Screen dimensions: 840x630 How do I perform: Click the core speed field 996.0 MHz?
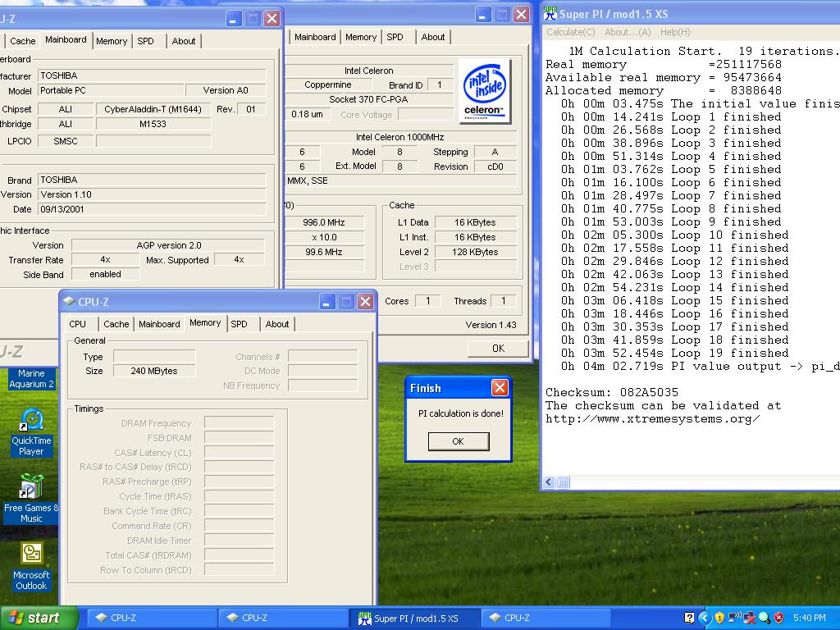(x=323, y=222)
